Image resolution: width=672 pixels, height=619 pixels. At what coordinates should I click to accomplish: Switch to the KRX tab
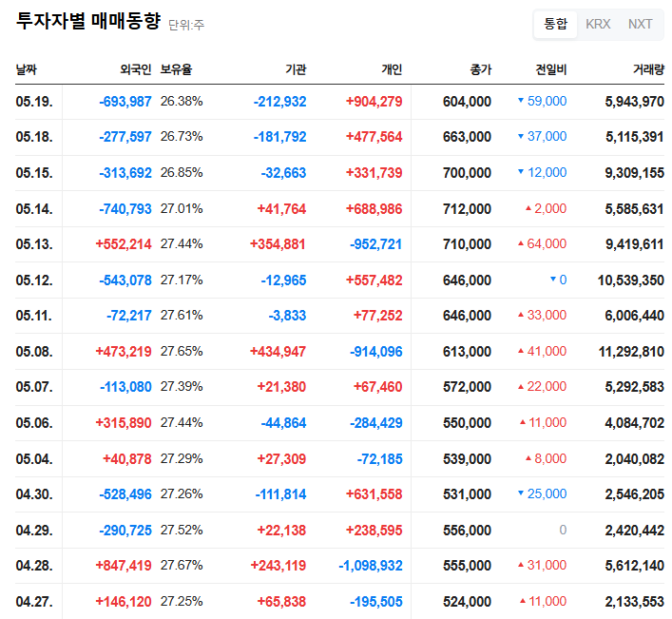(598, 24)
